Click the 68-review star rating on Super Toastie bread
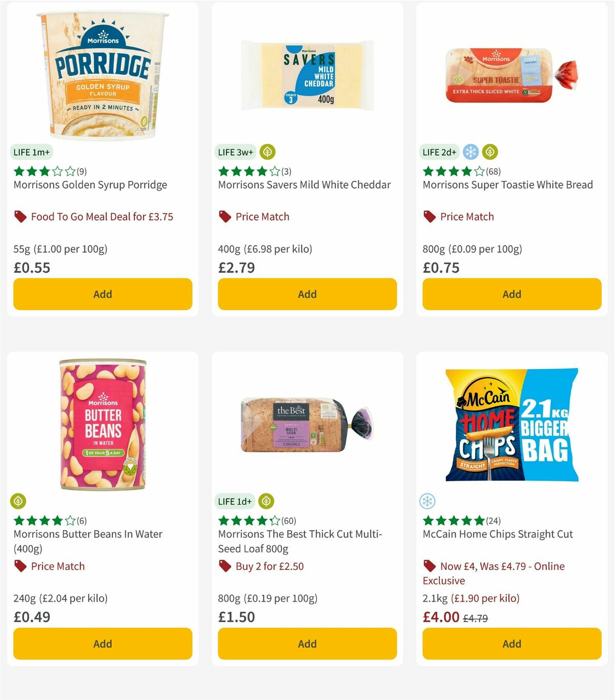The height and width of the screenshot is (700, 615). [460, 172]
